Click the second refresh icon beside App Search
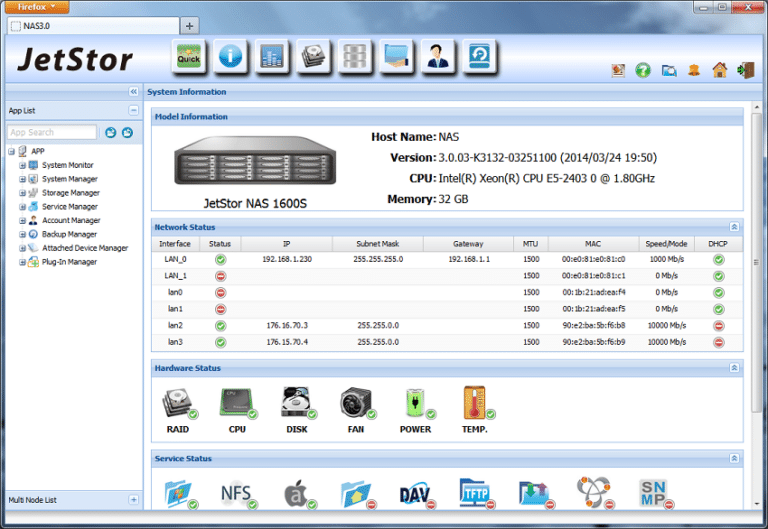Image resolution: width=768 pixels, height=529 pixels. pos(127,132)
